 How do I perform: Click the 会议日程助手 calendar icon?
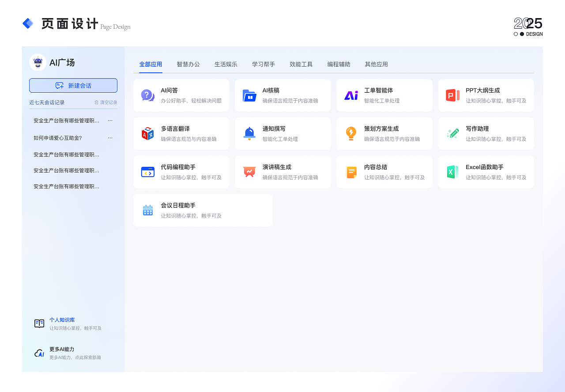147,210
